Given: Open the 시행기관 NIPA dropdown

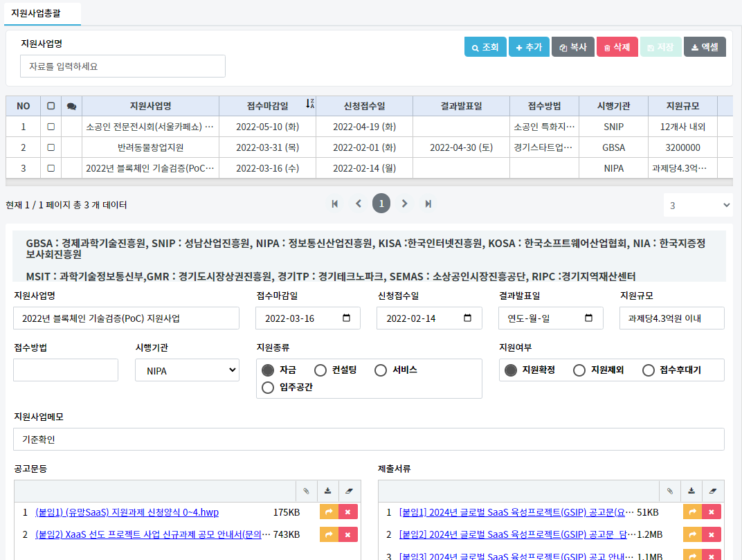Looking at the screenshot, I should point(187,370).
